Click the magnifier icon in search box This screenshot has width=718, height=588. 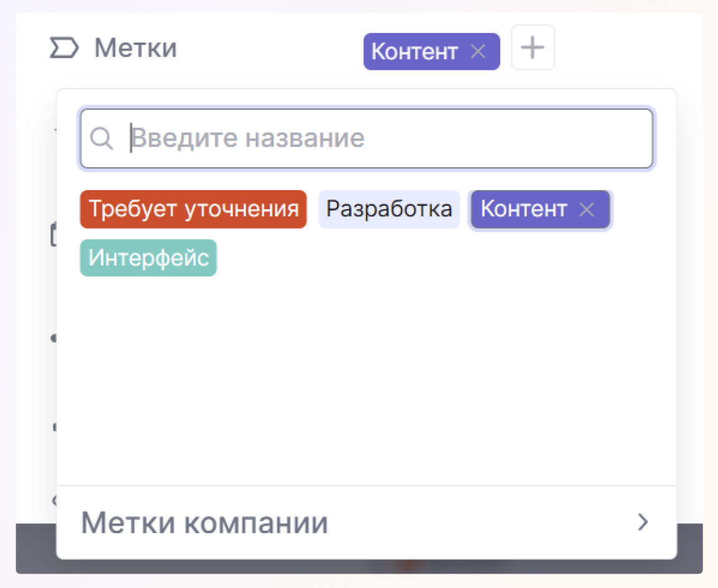[101, 138]
